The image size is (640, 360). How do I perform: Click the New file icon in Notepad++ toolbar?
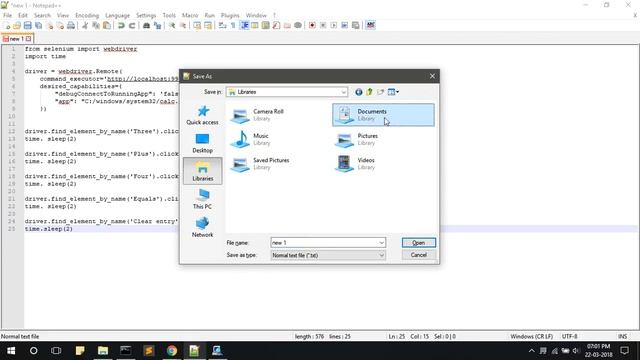point(7,25)
